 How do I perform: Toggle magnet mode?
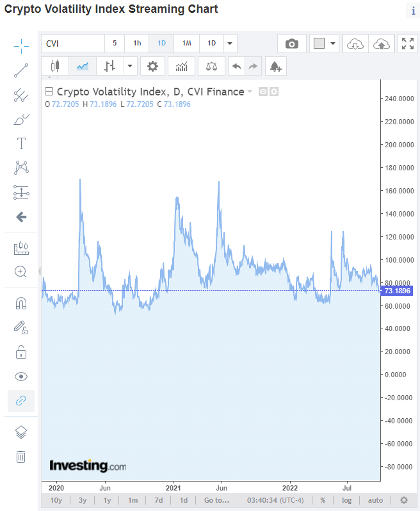pyautogui.click(x=21, y=303)
